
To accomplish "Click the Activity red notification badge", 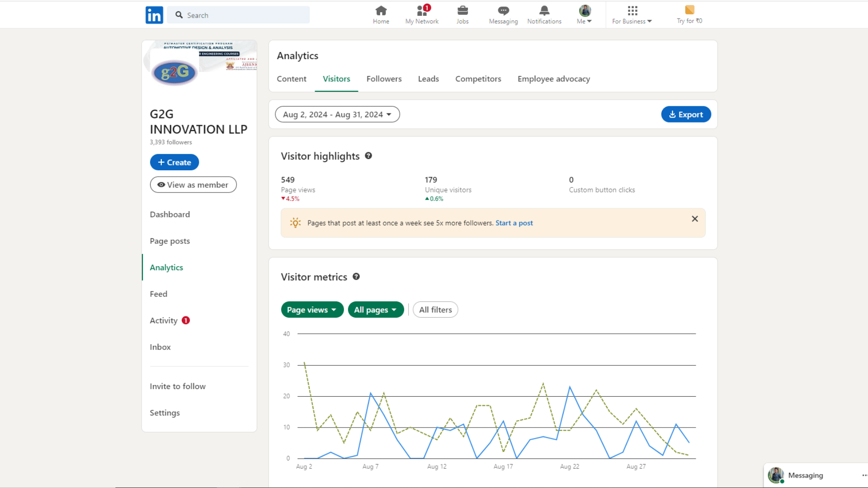I will pos(186,320).
